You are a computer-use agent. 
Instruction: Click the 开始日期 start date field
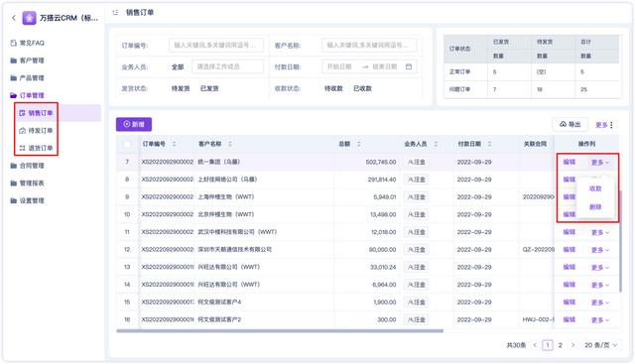[339, 66]
